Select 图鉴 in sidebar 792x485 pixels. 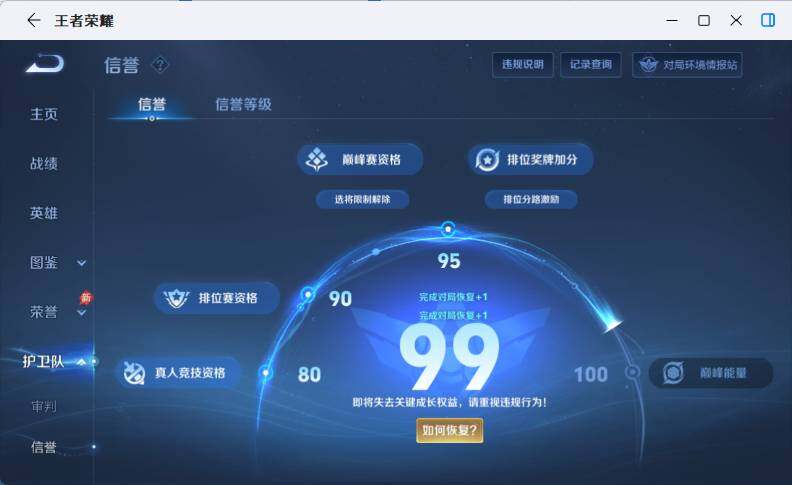[44, 263]
